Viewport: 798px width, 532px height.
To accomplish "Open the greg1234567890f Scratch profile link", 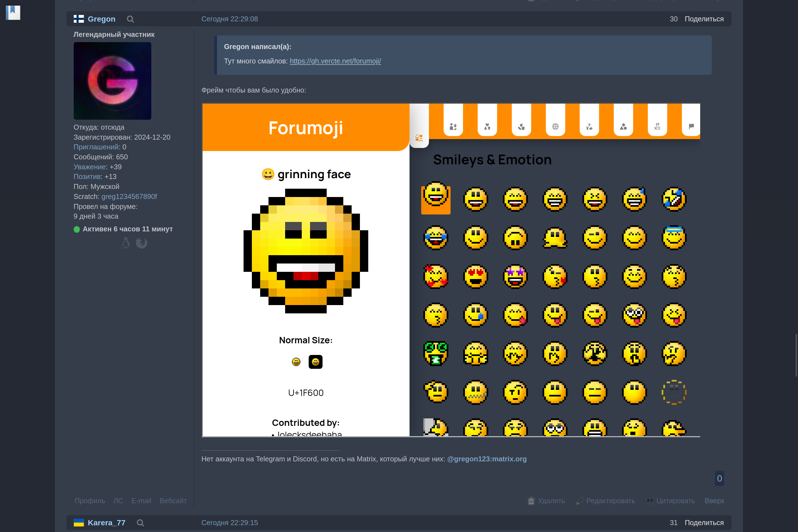I will 129,196.
